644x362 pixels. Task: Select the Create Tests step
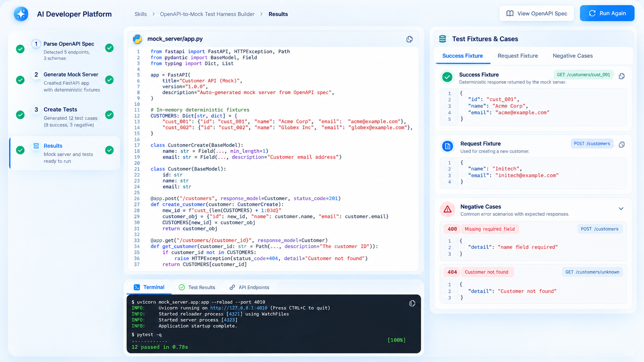[x=65, y=117]
